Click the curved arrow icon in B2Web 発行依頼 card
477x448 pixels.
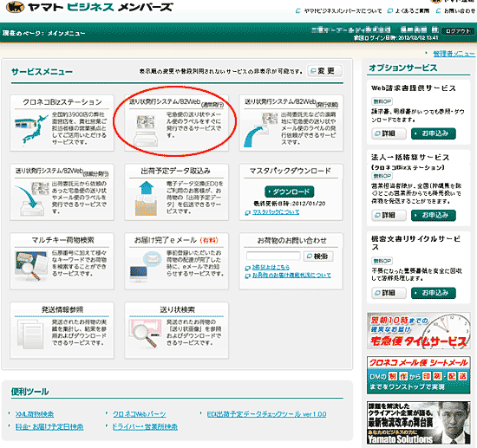(260, 130)
